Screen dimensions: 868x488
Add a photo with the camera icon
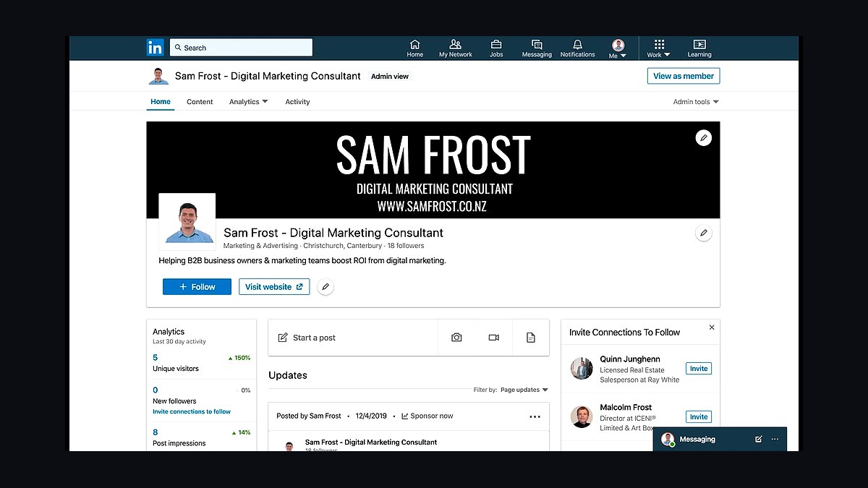(x=456, y=338)
